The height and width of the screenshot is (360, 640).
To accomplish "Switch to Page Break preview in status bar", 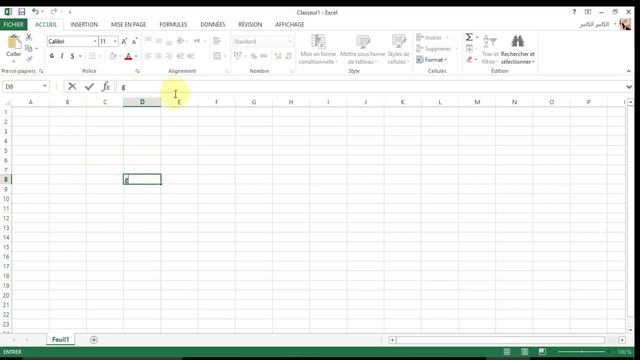I will pyautogui.click(x=542, y=352).
